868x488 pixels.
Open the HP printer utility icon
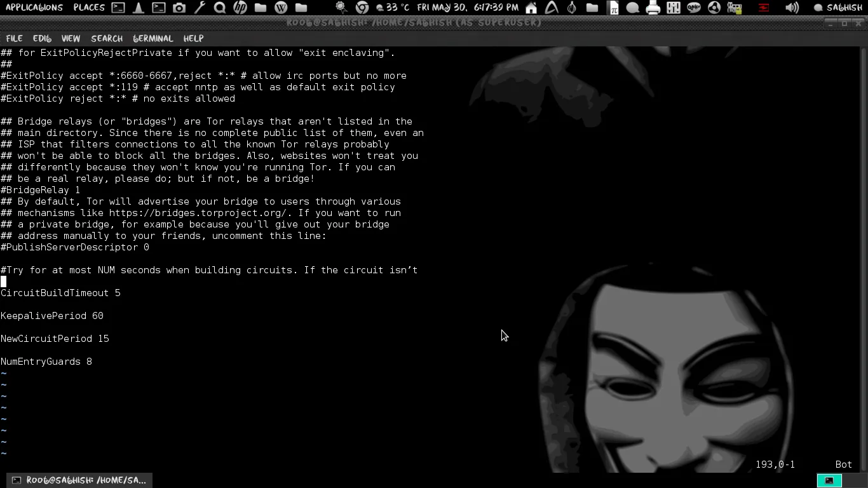(240, 8)
